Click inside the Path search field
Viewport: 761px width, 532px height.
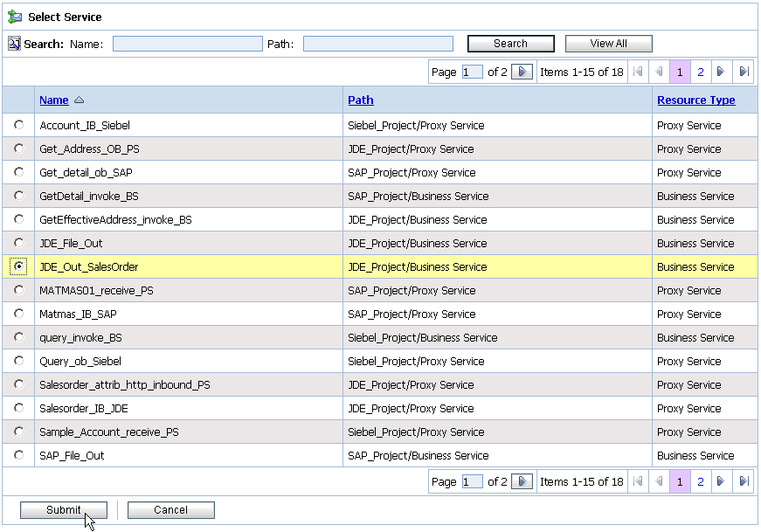tap(377, 43)
